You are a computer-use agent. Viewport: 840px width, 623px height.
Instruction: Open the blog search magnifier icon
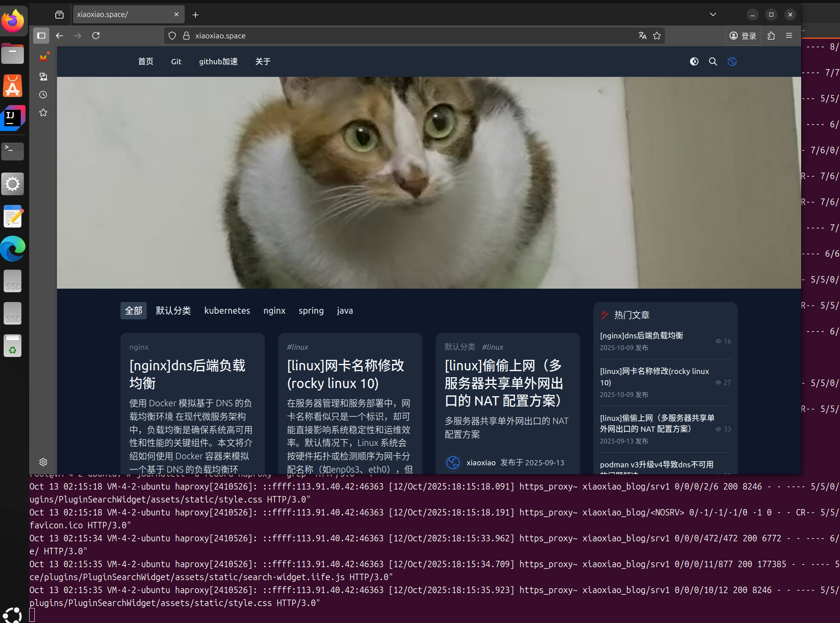713,61
